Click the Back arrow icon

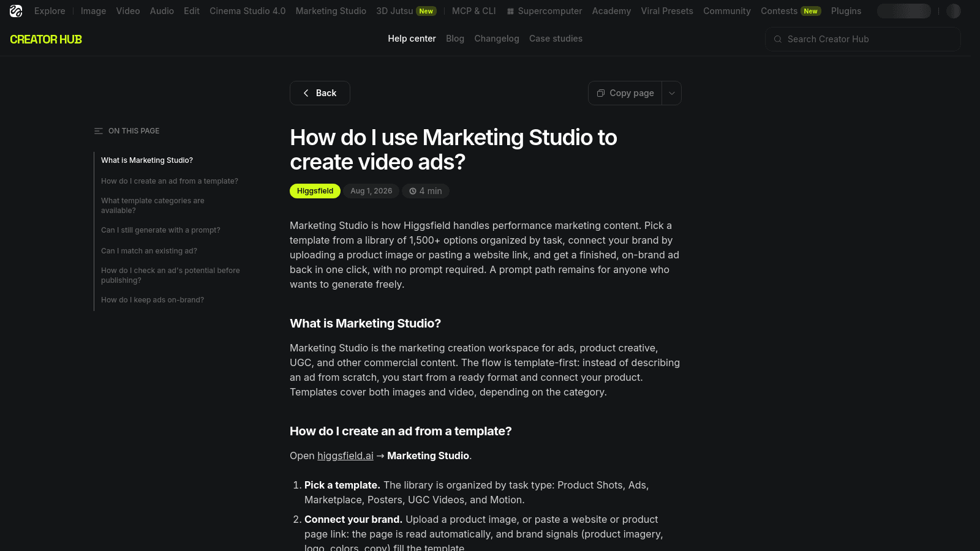click(306, 93)
